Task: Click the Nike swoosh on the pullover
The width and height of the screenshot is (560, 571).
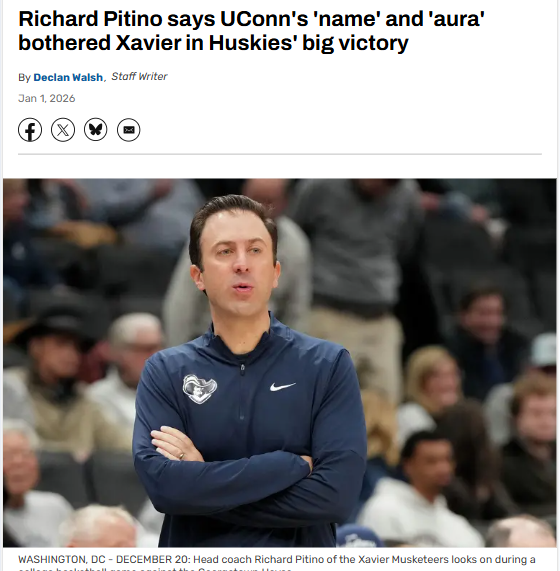Action: point(283,387)
